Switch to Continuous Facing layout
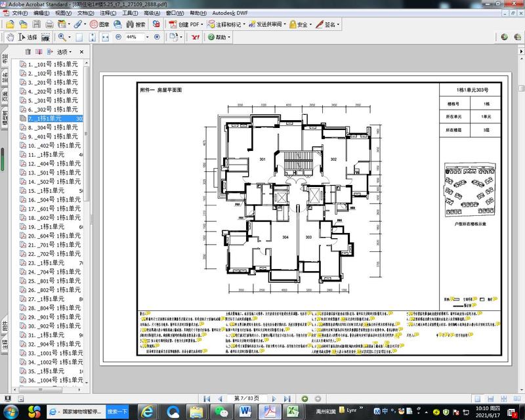This screenshot has height=420, width=525. [x=503, y=398]
